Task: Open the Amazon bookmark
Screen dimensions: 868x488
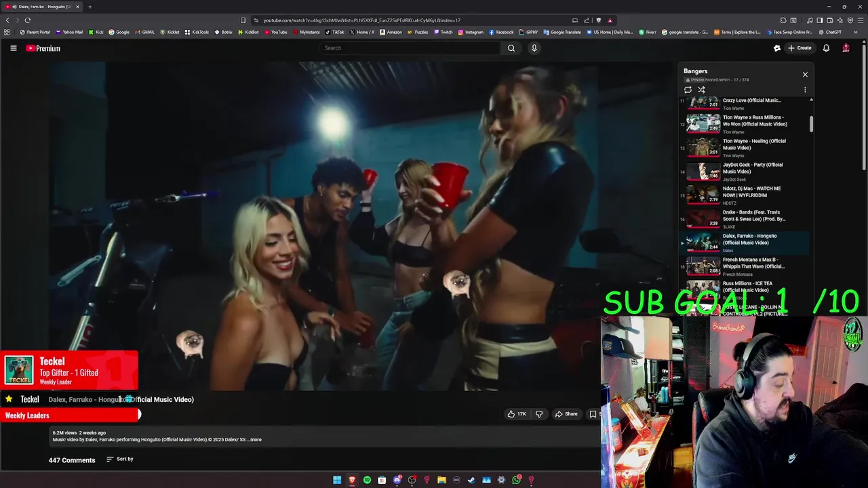Action: pos(391,32)
